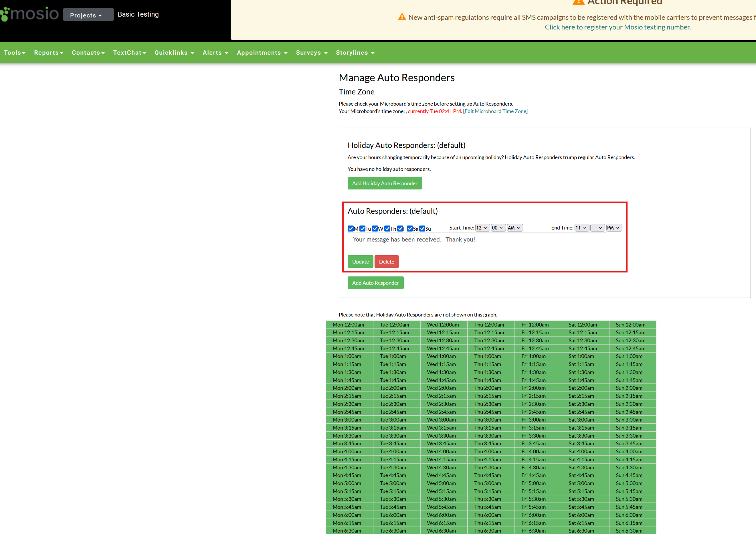
Task: Open the empty End Time minutes dropdown
Action: (598, 228)
